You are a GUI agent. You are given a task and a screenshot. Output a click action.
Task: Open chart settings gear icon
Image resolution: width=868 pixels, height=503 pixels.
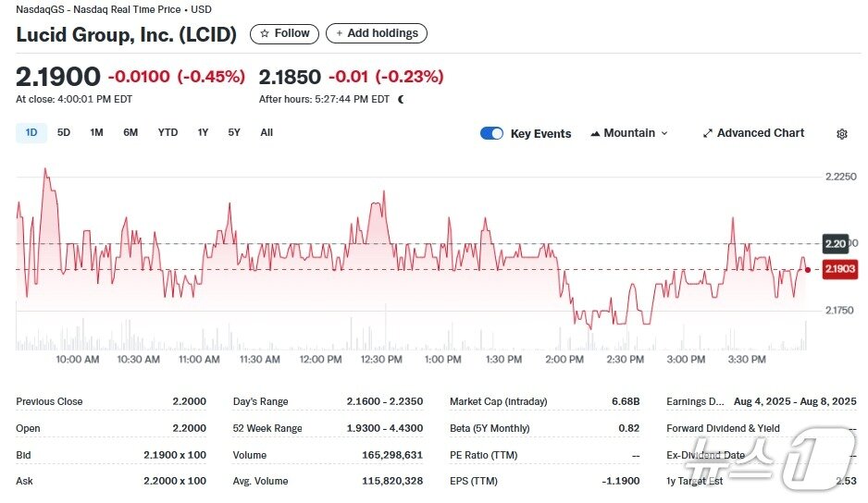[x=841, y=134]
